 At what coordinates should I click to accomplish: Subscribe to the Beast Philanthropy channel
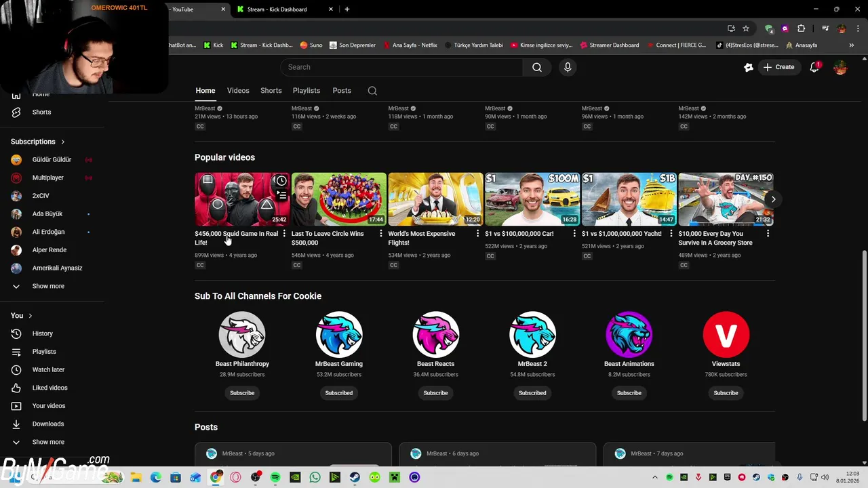tap(242, 393)
